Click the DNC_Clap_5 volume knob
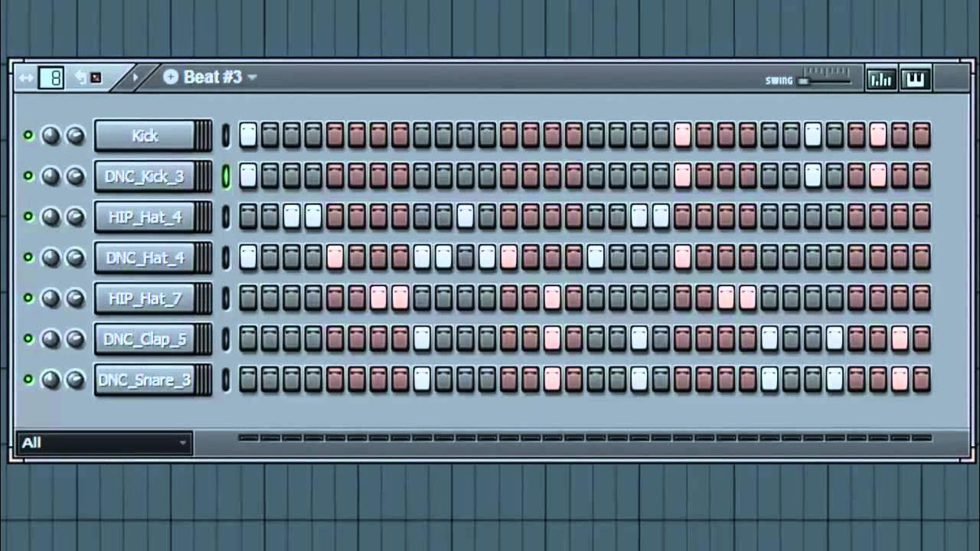This screenshot has height=551, width=980. pos(75,338)
